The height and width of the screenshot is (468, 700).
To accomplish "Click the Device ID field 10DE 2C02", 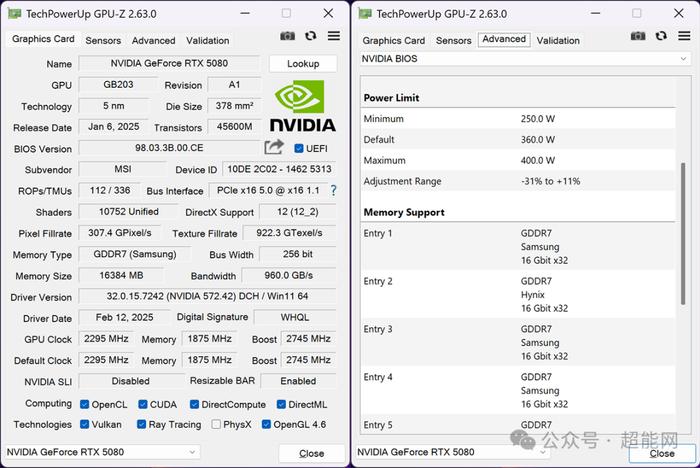I will (x=279, y=169).
